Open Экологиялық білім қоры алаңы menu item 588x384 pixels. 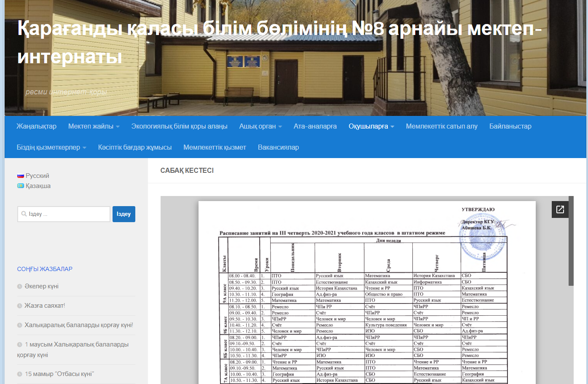click(x=179, y=126)
